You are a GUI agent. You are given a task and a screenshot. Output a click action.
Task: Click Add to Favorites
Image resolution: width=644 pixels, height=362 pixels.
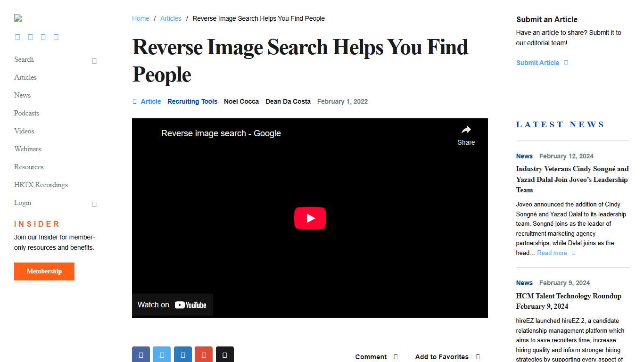tap(442, 357)
